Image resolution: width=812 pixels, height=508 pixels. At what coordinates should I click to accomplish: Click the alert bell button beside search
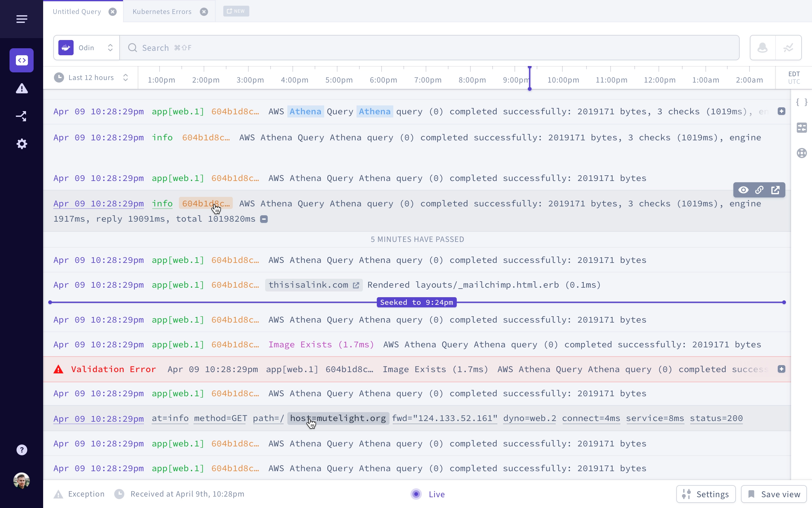pos(763,48)
